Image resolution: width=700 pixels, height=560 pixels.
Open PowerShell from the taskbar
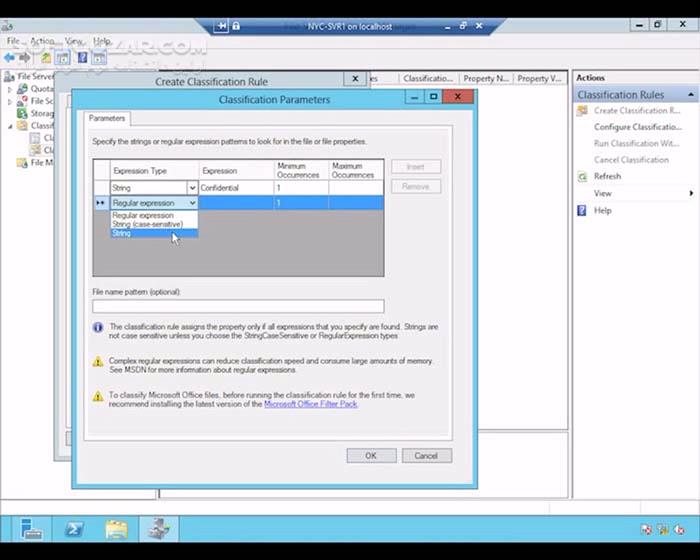pos(74,529)
